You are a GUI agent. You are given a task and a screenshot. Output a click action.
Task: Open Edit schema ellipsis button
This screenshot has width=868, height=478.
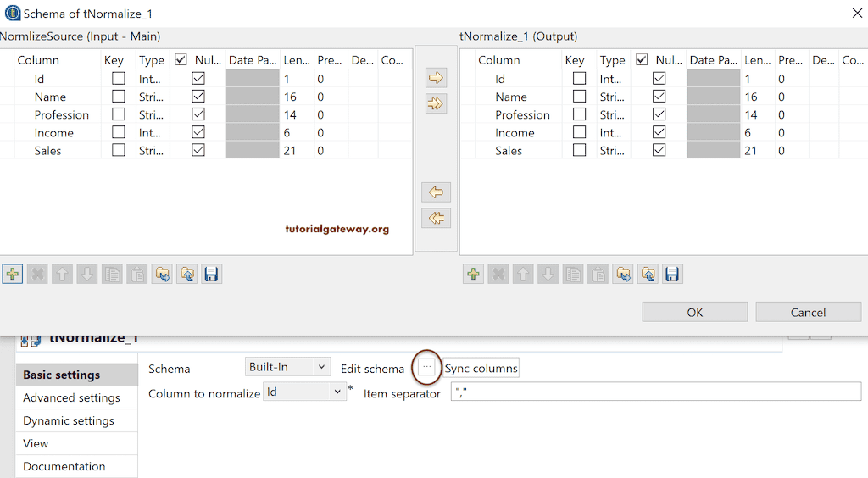427,367
